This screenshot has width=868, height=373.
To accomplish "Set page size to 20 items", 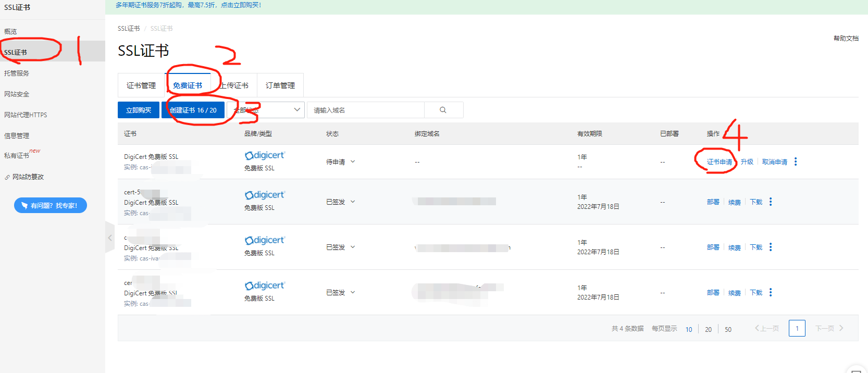I will click(x=708, y=329).
